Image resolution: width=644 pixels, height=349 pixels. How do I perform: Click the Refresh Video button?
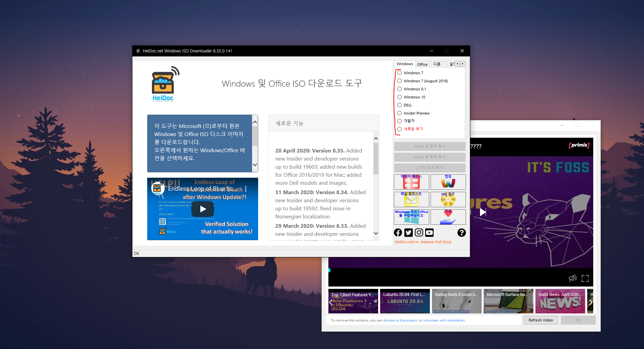(x=541, y=320)
